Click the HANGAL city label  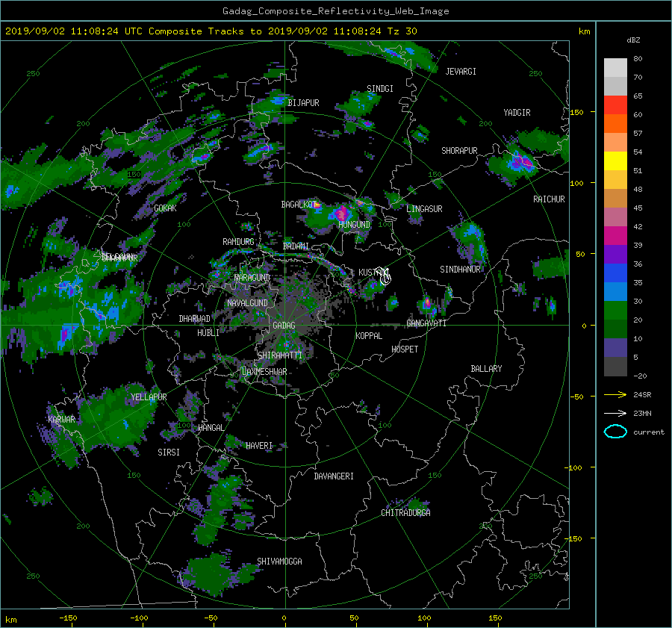[x=211, y=428]
